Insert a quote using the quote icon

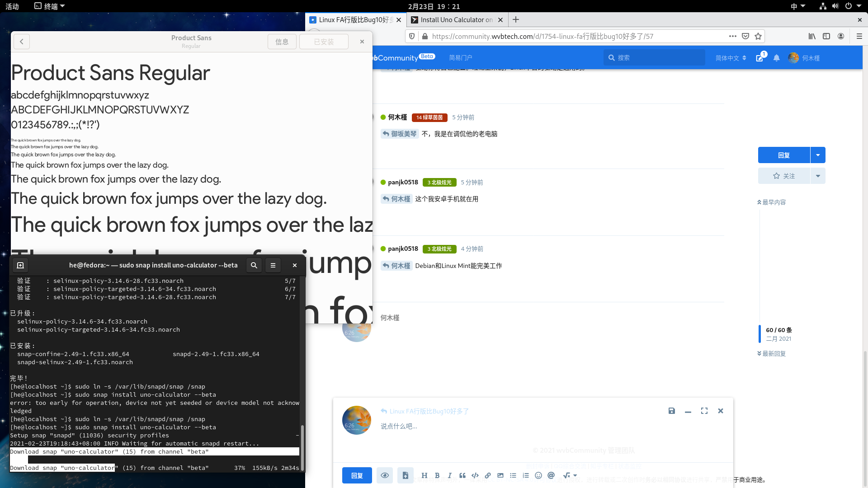(462, 475)
